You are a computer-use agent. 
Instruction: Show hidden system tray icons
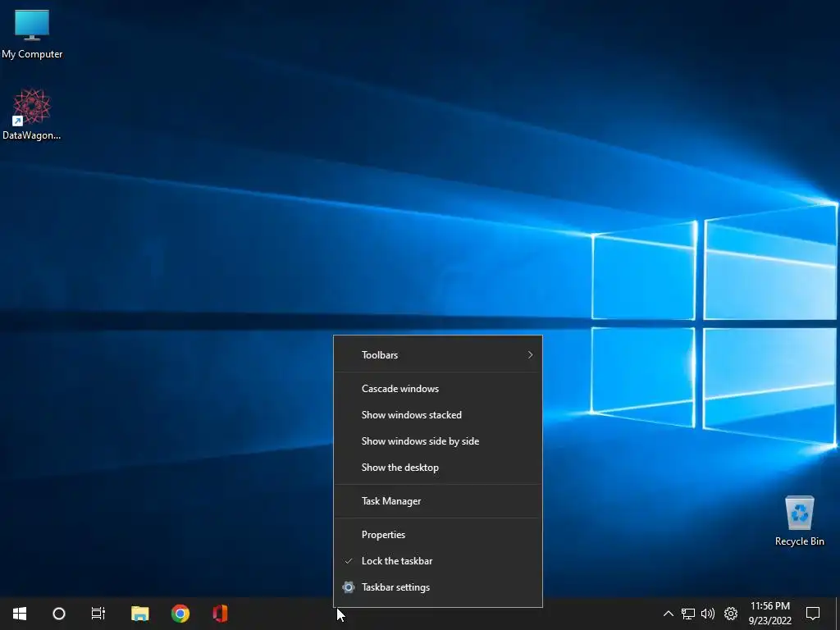pyautogui.click(x=668, y=614)
